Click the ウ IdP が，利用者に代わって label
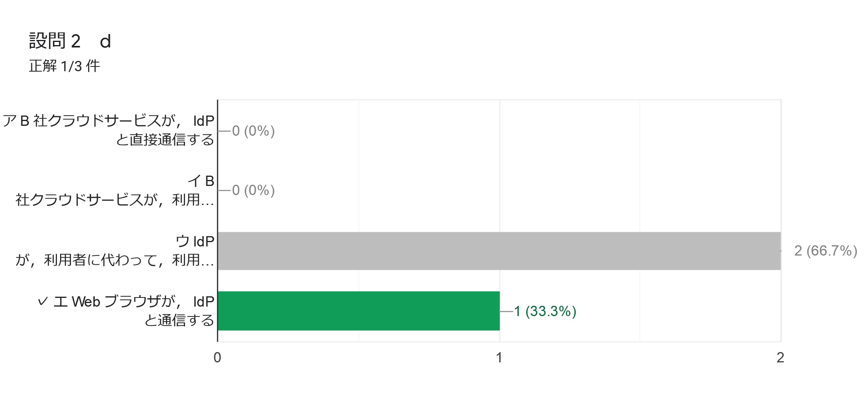The width and height of the screenshot is (868, 413). [x=115, y=250]
